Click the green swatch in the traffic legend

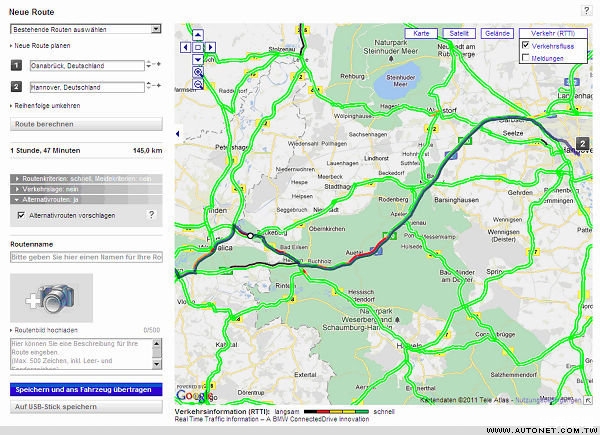362,412
